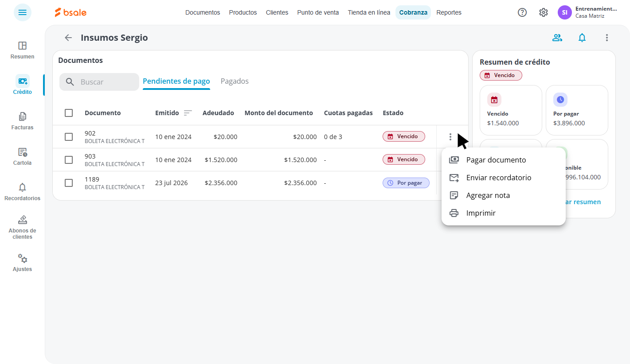Select Agregar nota in the context menu
Screen dimensions: 630x364
(504, 195)
